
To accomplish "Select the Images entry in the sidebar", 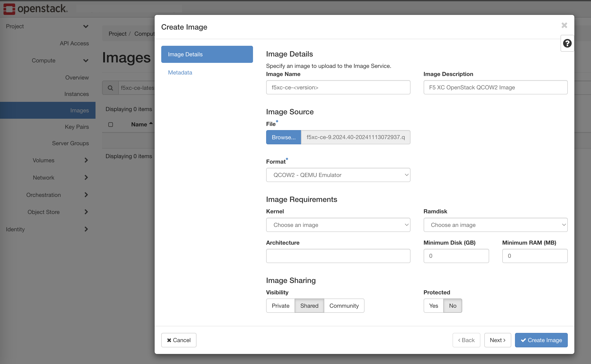I will (80, 110).
